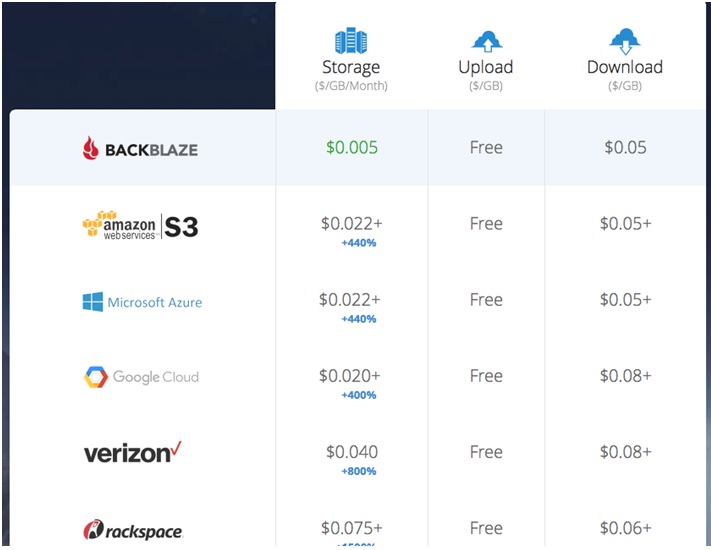Image resolution: width=711 pixels, height=550 pixels.
Task: Click the Rackspace logo
Action: pos(132,529)
